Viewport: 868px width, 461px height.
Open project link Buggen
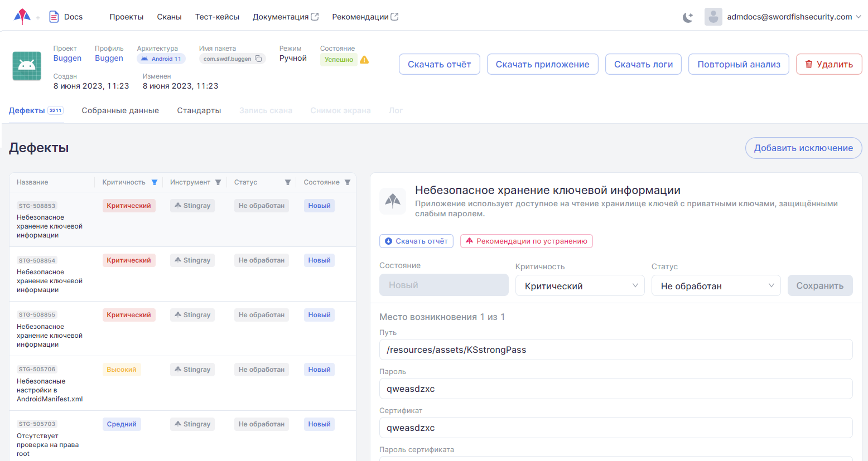coord(67,58)
